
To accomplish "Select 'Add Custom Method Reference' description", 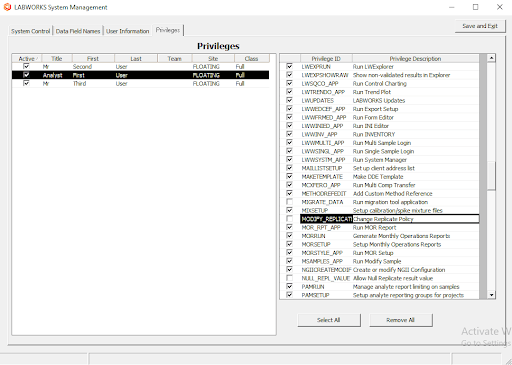I will [x=392, y=194].
